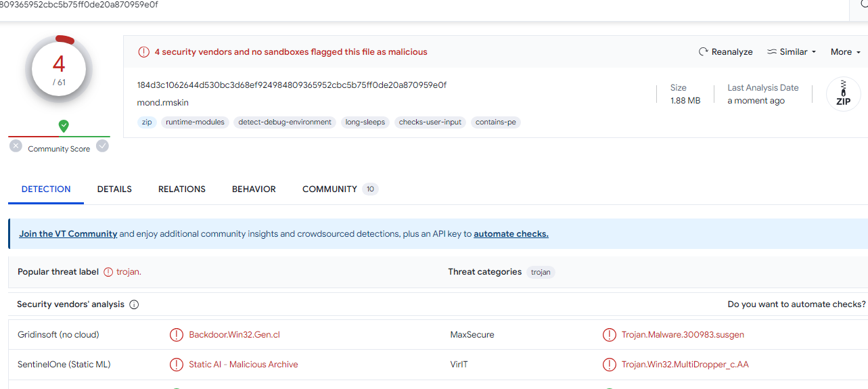Viewport: 868px width, 389px height.
Task: Click the Join the VT Community link
Action: click(68, 234)
